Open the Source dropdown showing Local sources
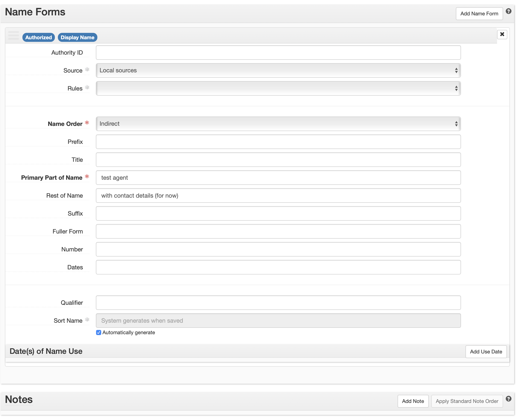The width and height of the screenshot is (518, 420). point(278,70)
